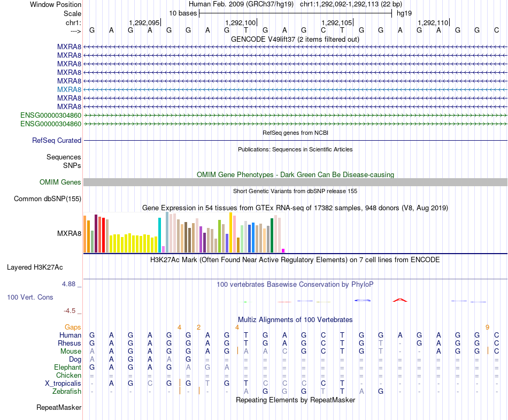
Task: Click the first ENSG00000304860 green transcript label
Action: pyautogui.click(x=51, y=116)
